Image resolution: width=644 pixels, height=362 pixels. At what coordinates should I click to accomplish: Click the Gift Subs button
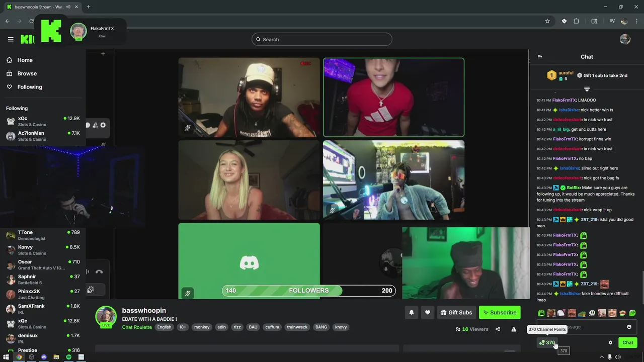456,312
